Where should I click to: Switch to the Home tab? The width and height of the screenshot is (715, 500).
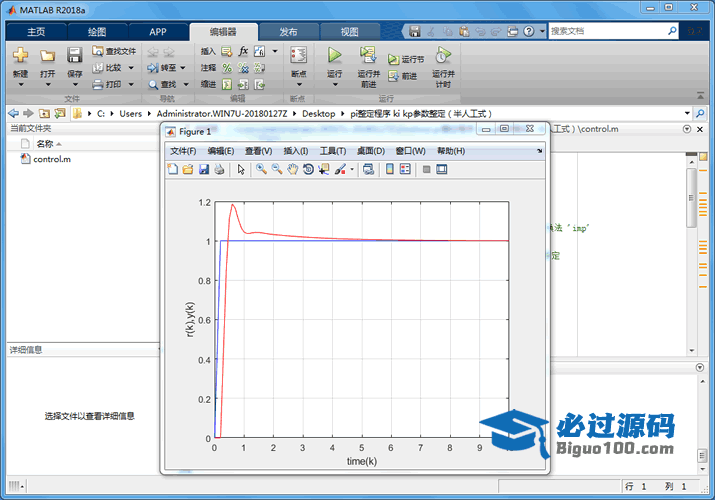tap(36, 32)
